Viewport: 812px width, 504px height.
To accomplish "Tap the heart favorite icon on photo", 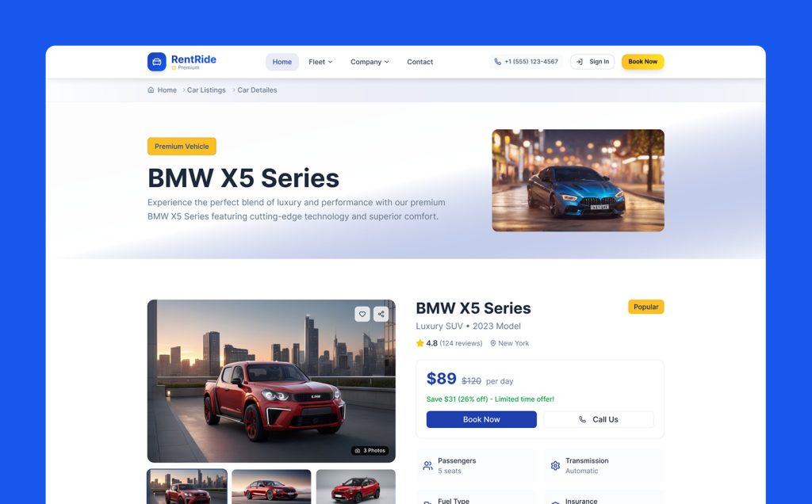I will tap(362, 314).
